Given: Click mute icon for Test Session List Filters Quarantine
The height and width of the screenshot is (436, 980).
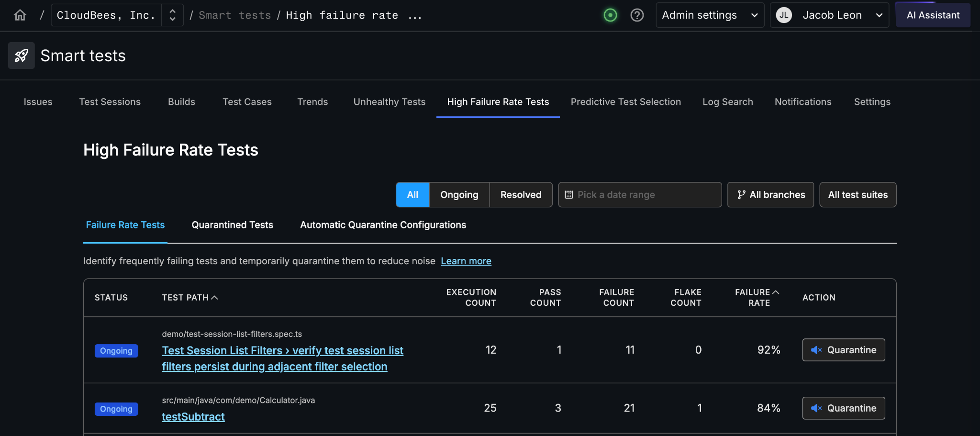Looking at the screenshot, I should point(816,350).
